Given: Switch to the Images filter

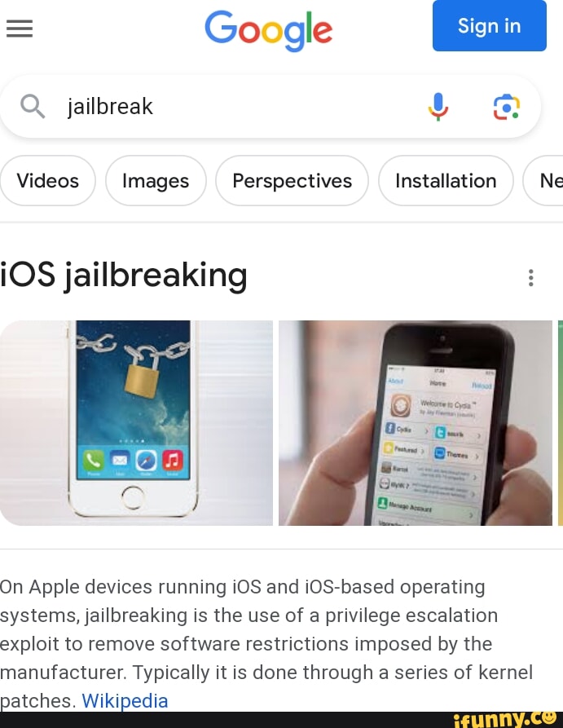Looking at the screenshot, I should tap(156, 181).
